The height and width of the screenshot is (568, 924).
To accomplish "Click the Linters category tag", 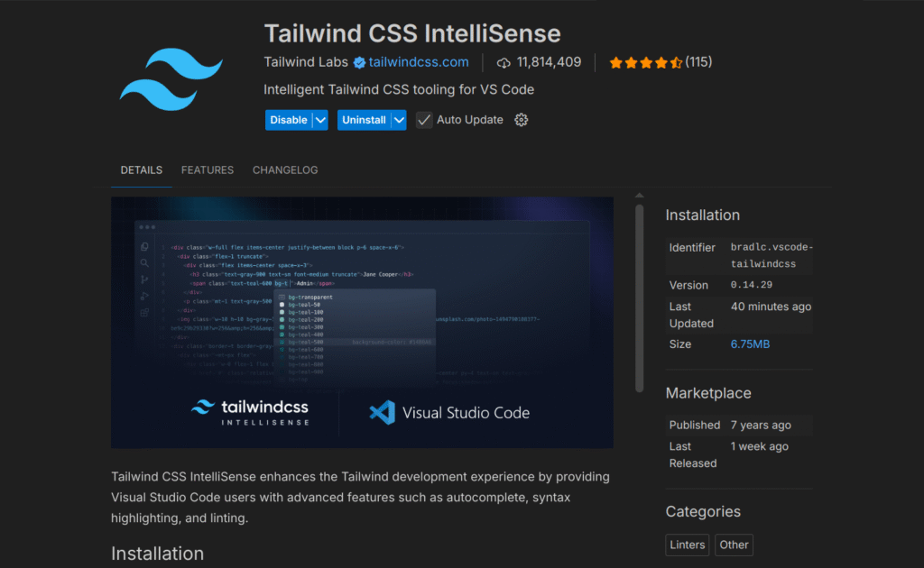I will click(x=688, y=545).
